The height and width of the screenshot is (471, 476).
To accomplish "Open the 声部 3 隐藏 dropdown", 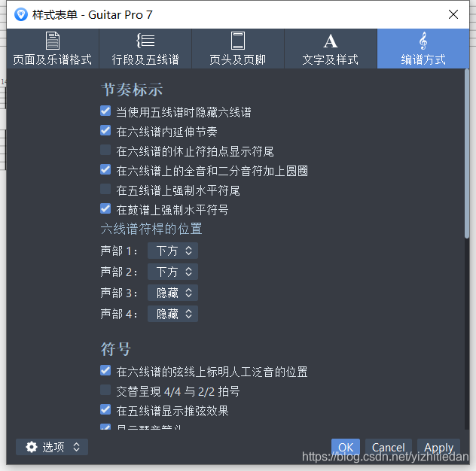I will [172, 293].
